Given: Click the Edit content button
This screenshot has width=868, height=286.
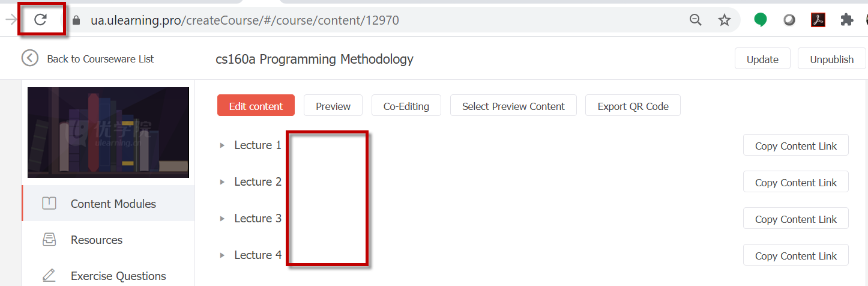Looking at the screenshot, I should pyautogui.click(x=256, y=106).
